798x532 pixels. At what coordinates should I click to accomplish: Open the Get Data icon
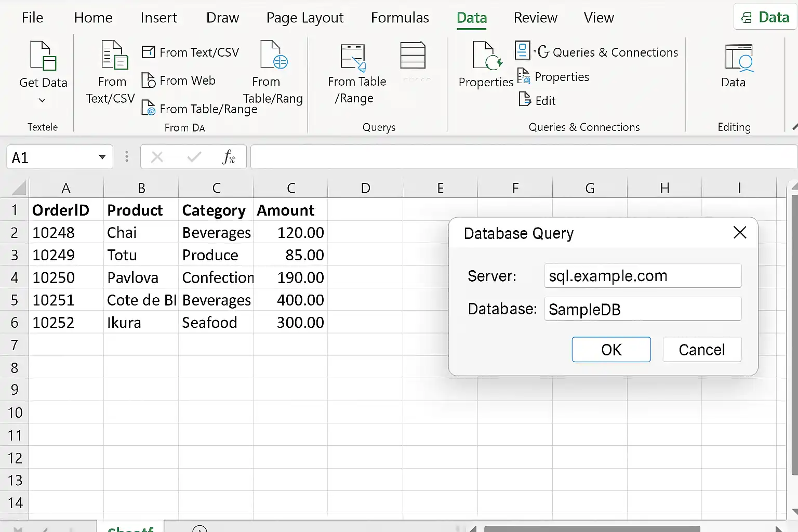pyautogui.click(x=43, y=56)
